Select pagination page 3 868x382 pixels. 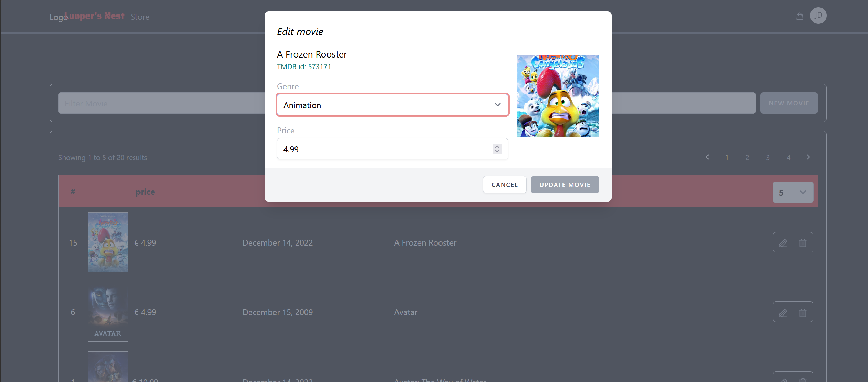(x=768, y=157)
